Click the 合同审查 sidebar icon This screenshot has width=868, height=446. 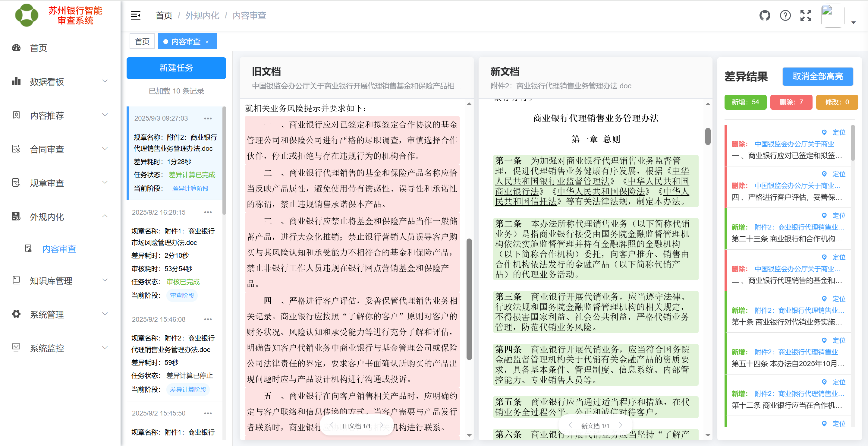click(16, 149)
